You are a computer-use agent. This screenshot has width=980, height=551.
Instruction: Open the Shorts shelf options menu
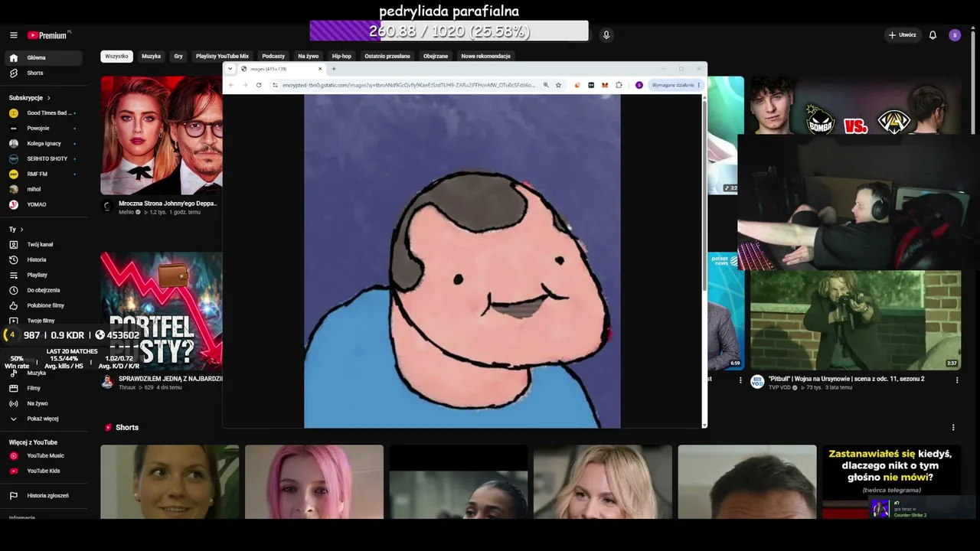click(x=953, y=427)
